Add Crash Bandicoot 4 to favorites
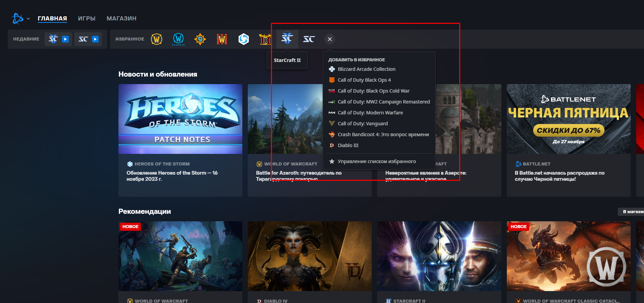Image resolution: width=644 pixels, height=303 pixels. coord(379,134)
